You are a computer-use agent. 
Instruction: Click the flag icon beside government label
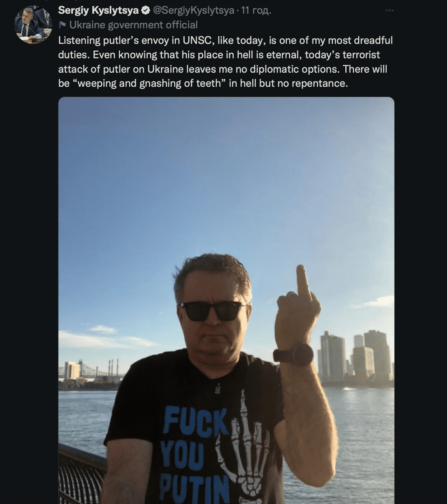[x=62, y=25]
